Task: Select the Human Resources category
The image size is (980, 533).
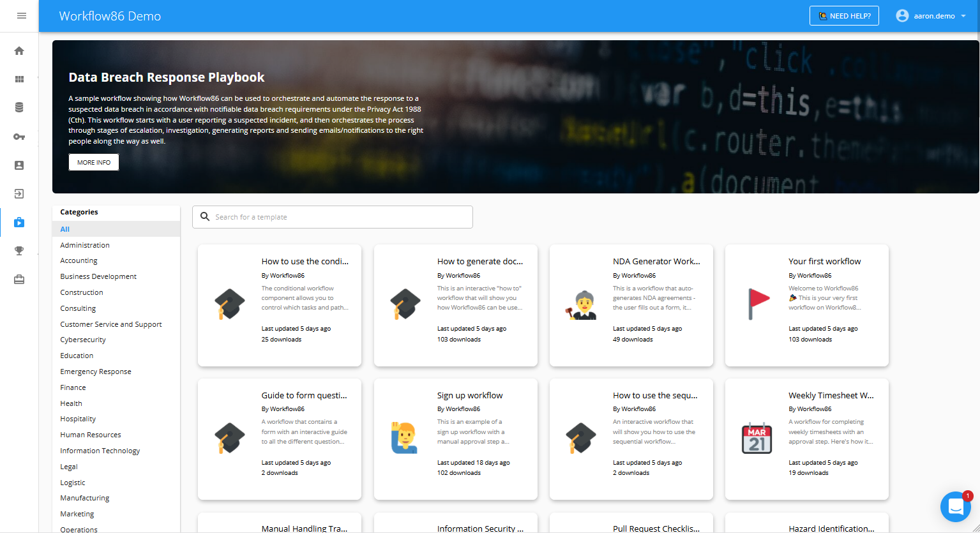Action: click(91, 435)
